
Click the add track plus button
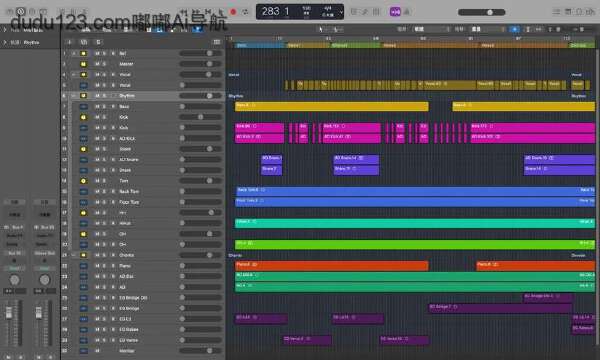pos(69,42)
